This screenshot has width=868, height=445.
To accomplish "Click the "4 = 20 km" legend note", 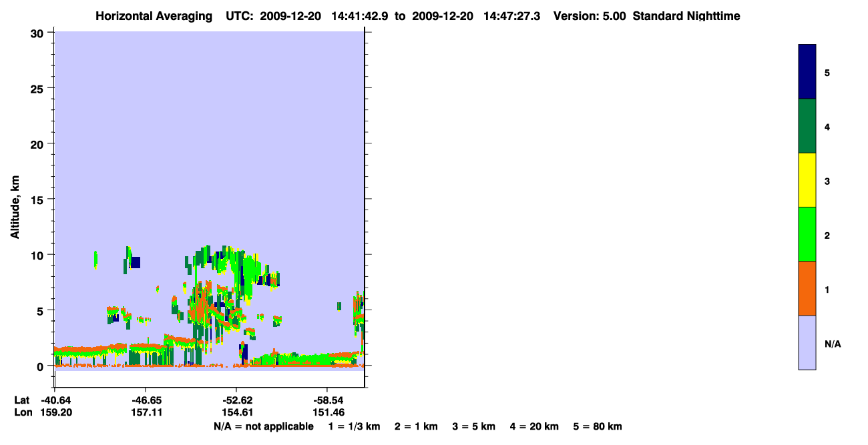I will pyautogui.click(x=534, y=426).
